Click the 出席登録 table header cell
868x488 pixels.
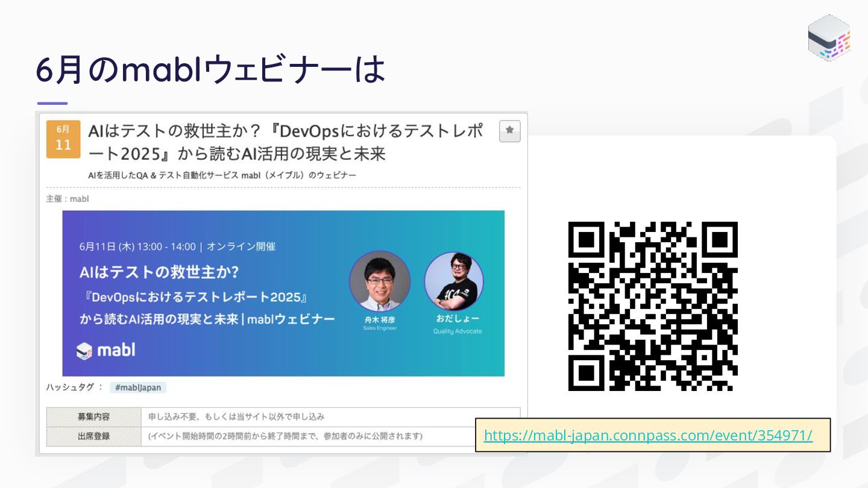coord(93,436)
